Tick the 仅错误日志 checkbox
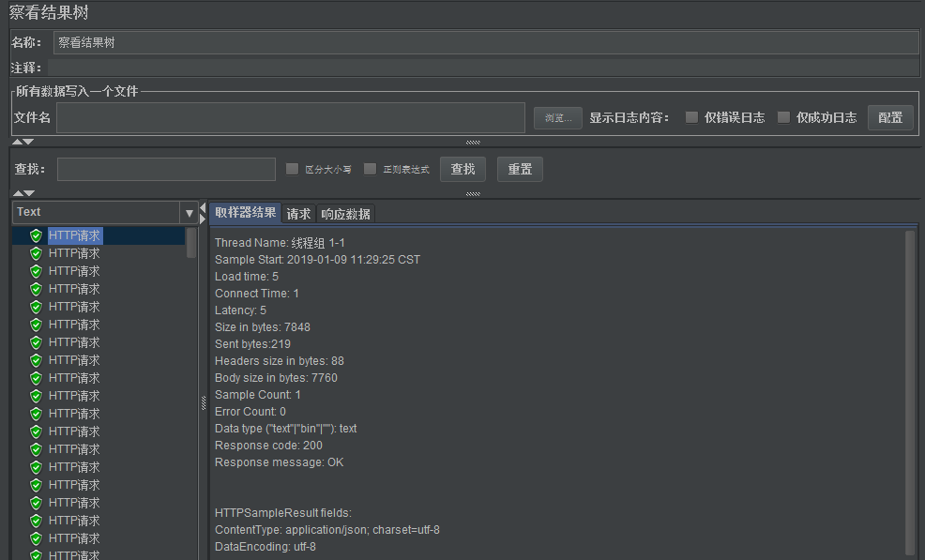The image size is (925, 560). [x=691, y=117]
